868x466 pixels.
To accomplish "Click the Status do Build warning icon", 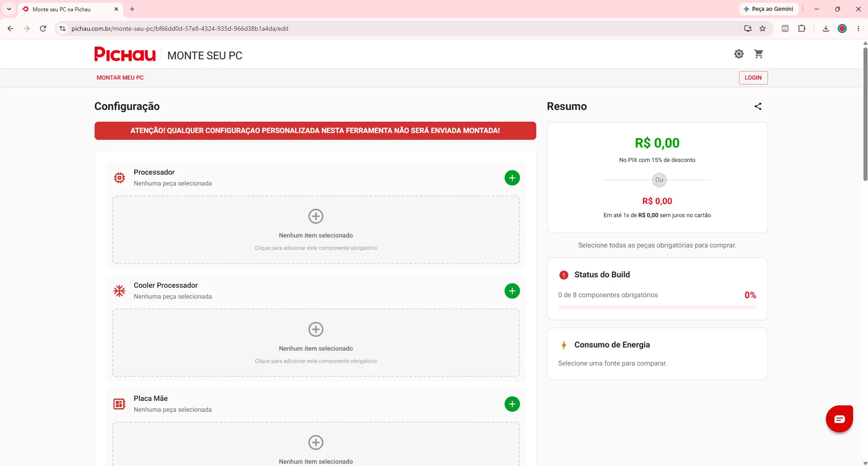I will 564,275.
